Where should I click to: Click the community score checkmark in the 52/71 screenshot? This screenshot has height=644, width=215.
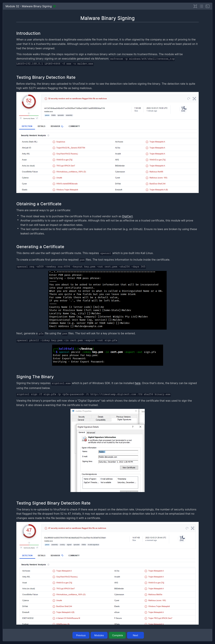[37, 118]
